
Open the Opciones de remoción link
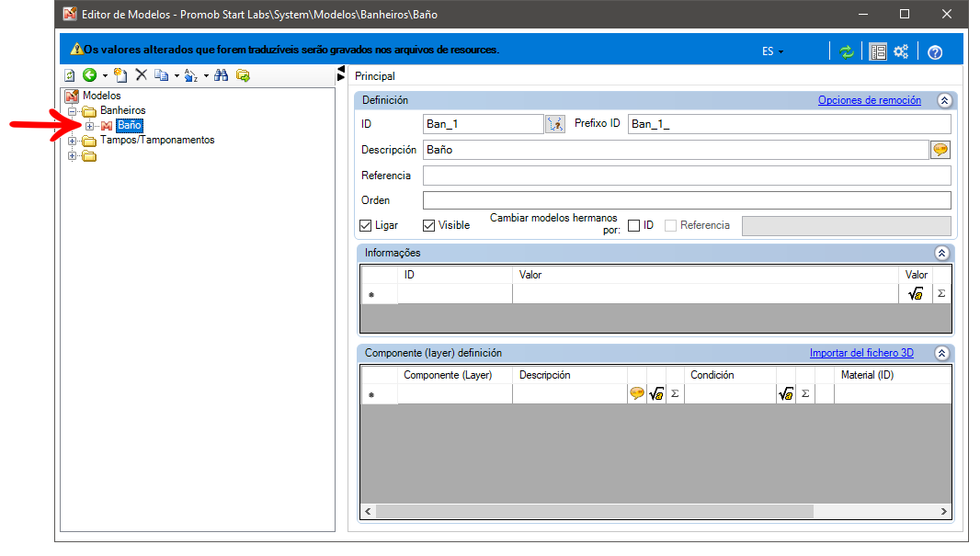[x=870, y=100]
